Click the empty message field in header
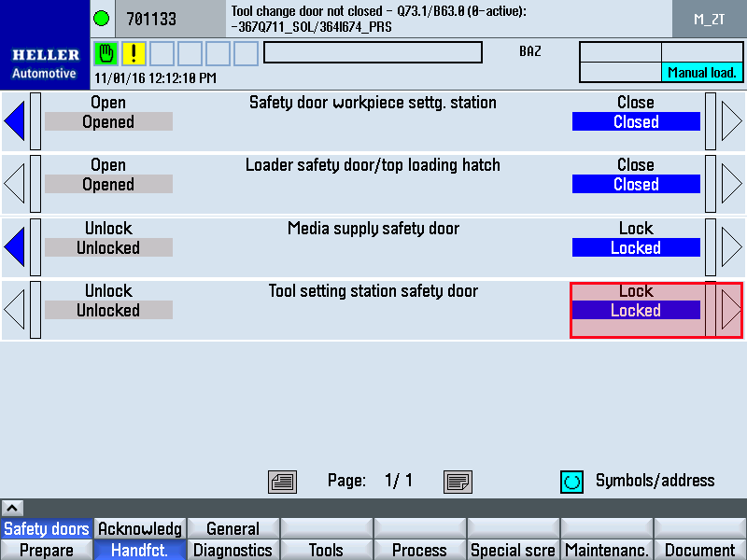Viewport: 747px width, 560px height. (x=373, y=52)
